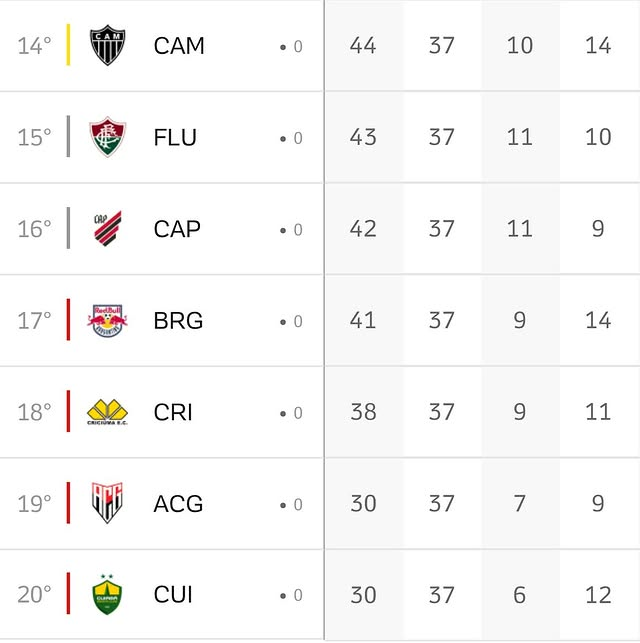Open the Cuiabá green crest

pyautogui.click(x=107, y=595)
